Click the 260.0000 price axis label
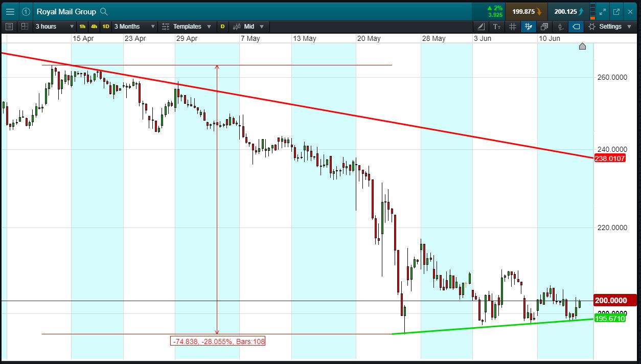 [x=611, y=78]
